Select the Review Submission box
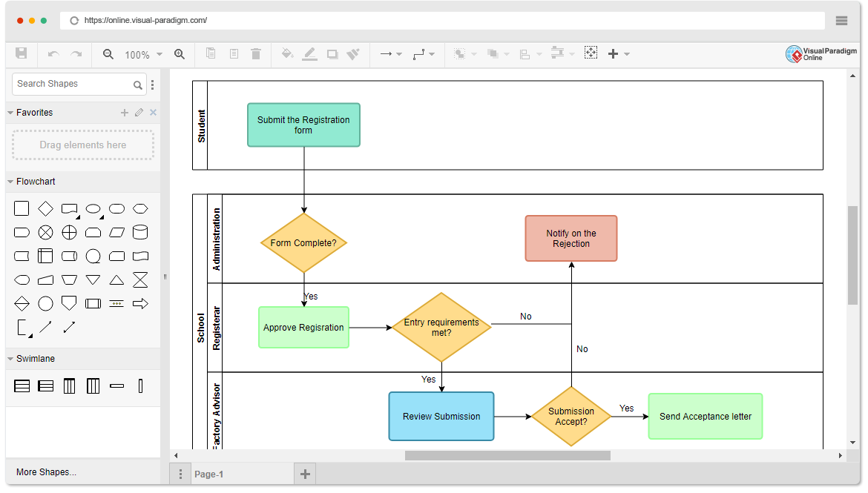Screen dimensions: 868x493 [x=441, y=417]
